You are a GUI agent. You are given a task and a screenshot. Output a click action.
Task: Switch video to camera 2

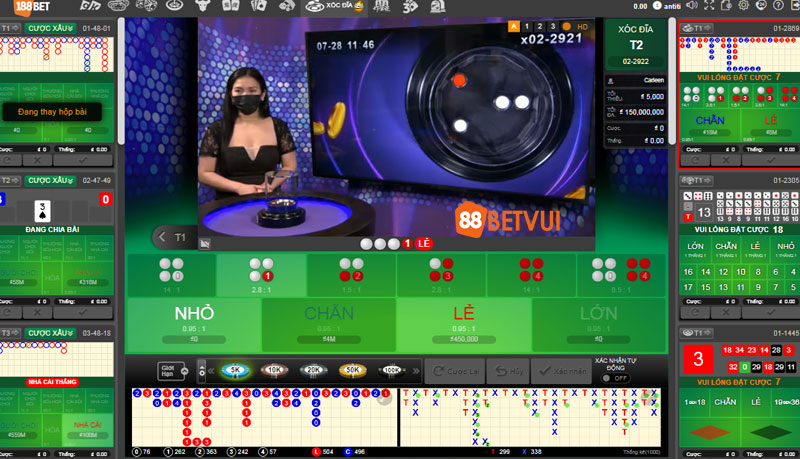540,27
